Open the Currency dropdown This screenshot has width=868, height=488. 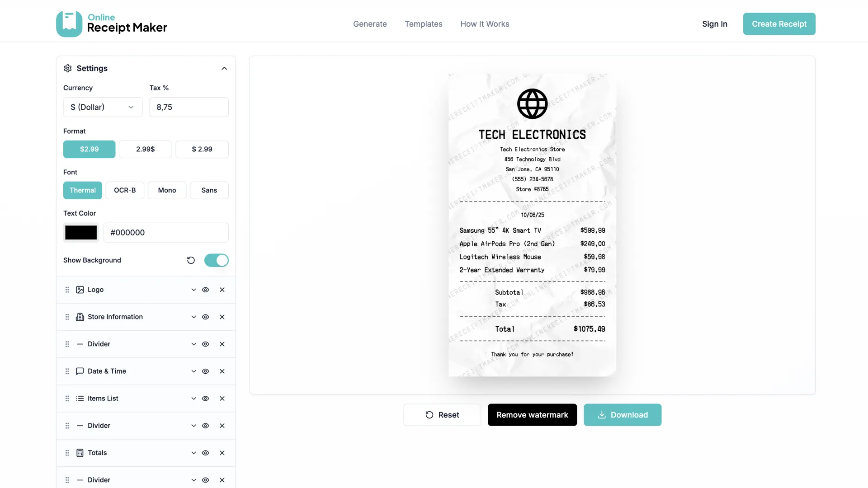[103, 107]
